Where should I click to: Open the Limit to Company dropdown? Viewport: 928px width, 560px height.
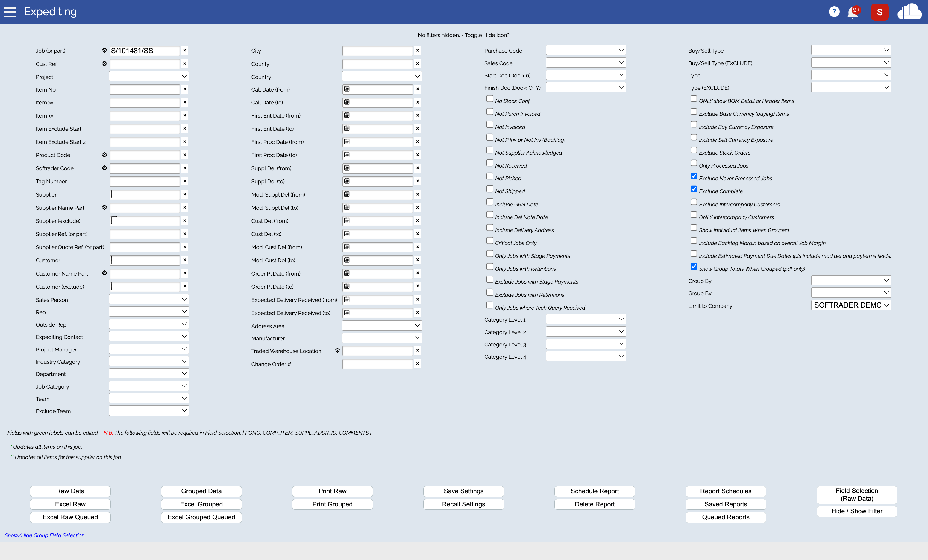[851, 305]
